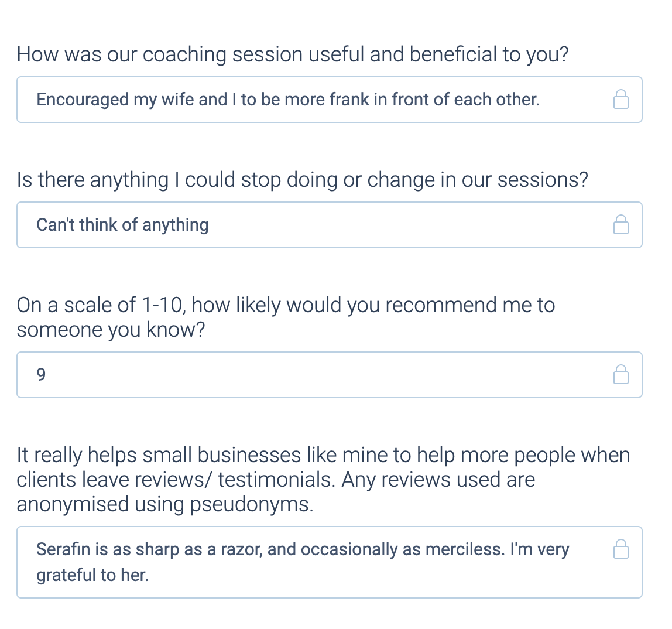Image resolution: width=672 pixels, height=629 pixels.
Task: Select the 'Can't think of anything' answer field
Action: coord(329,225)
